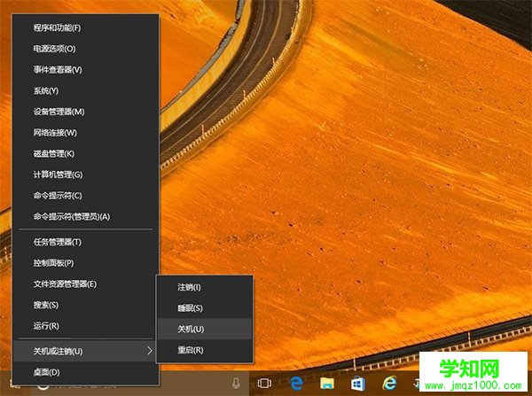Viewport: 532px width, 396px height.
Task: Select 桌面(D) menu item
Action: click(x=85, y=372)
